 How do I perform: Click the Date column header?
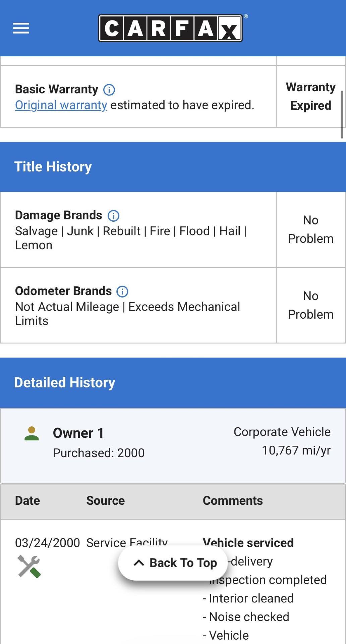[27, 501]
